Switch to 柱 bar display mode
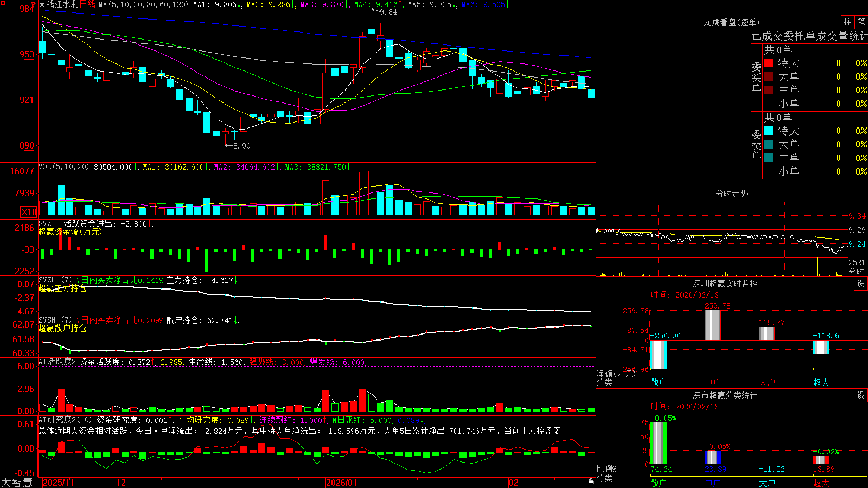The height and width of the screenshot is (488, 868). (847, 22)
